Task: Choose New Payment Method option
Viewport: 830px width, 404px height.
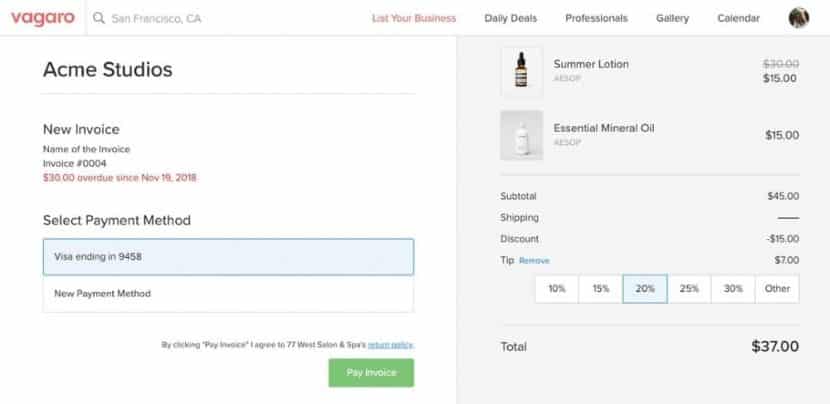Action: click(x=228, y=294)
